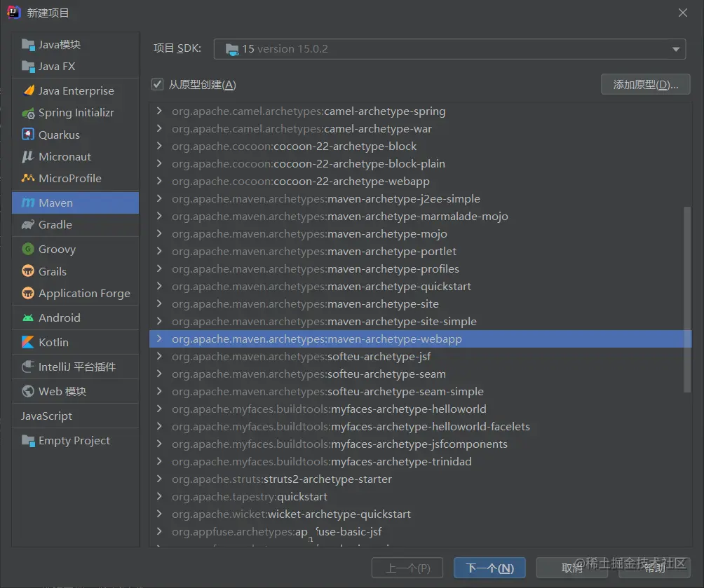Image resolution: width=704 pixels, height=588 pixels.
Task: Click the Grails icon
Action: 28,271
